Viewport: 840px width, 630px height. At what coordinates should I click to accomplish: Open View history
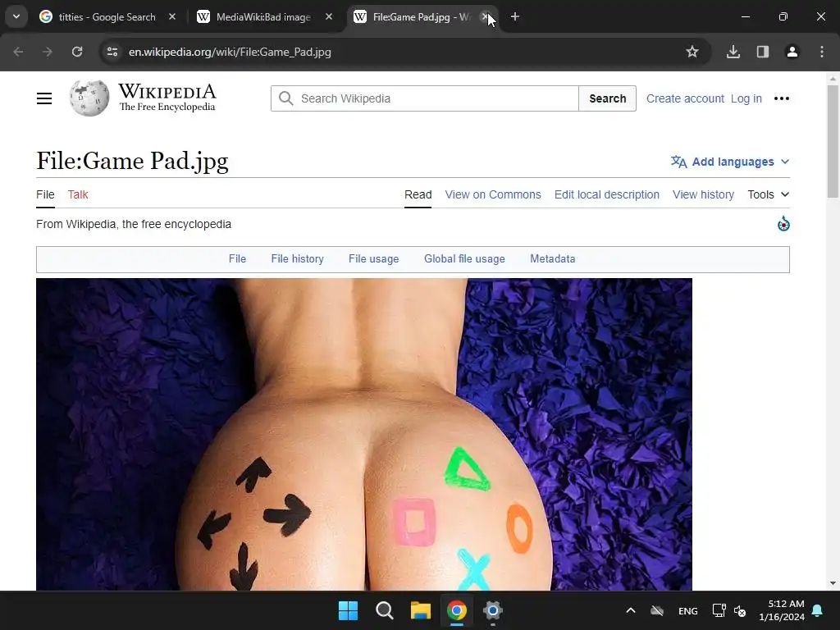point(703,194)
